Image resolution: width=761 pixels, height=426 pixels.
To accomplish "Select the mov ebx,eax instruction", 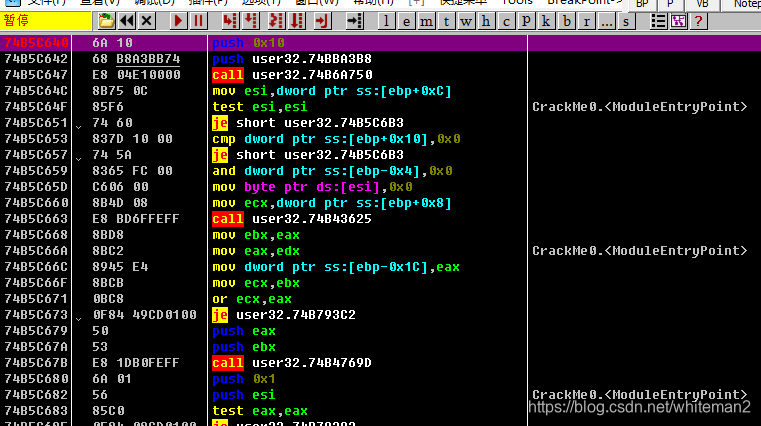I will [256, 235].
